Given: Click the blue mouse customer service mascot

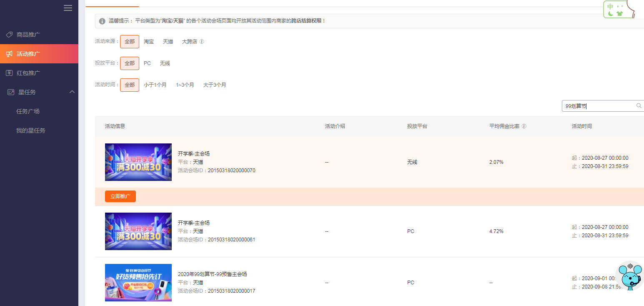Looking at the screenshot, I should click(x=629, y=276).
